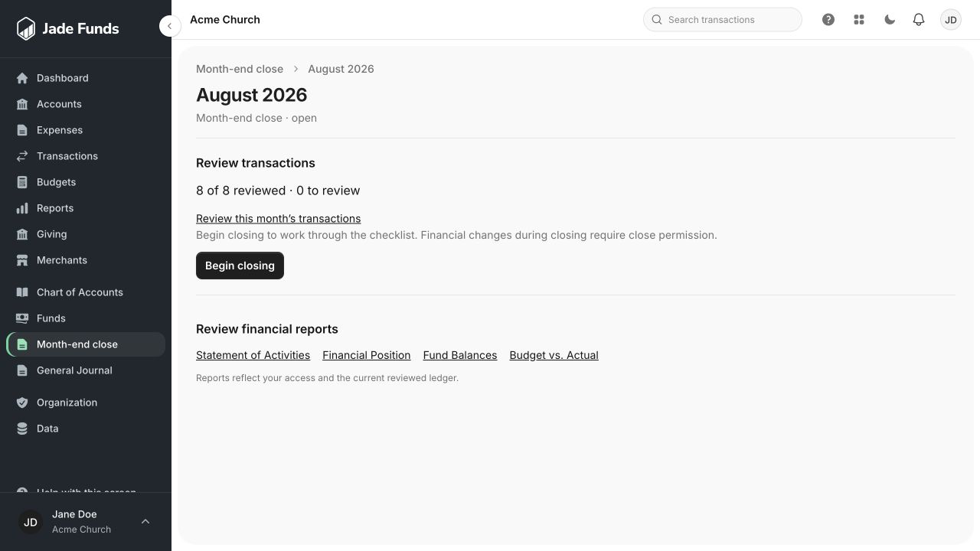
Task: Open the JD user avatar menu
Action: tap(951, 20)
